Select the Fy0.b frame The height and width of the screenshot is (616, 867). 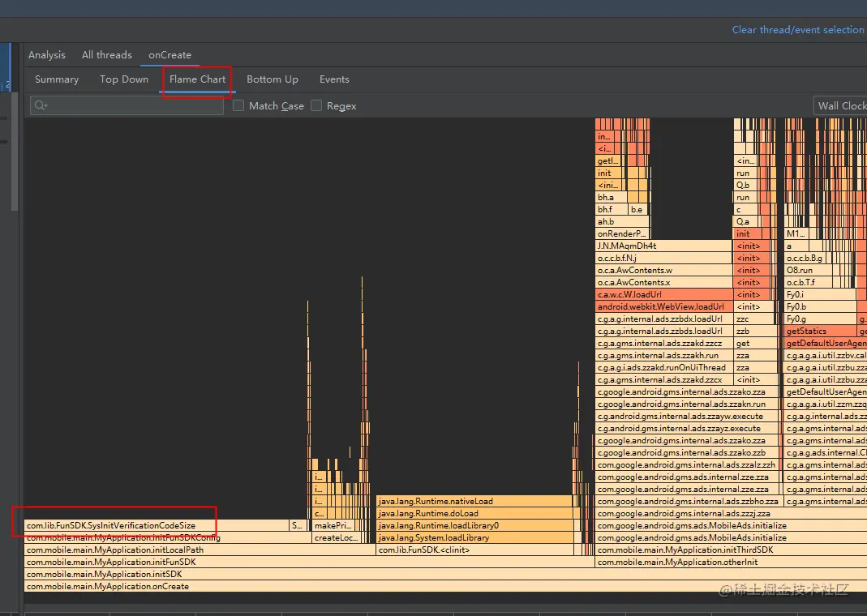pyautogui.click(x=821, y=306)
